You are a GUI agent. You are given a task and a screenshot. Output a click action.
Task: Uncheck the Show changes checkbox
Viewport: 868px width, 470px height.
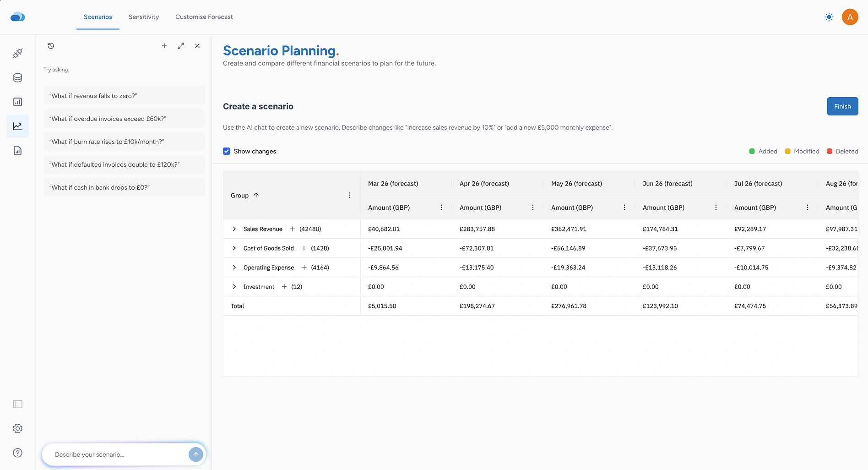pyautogui.click(x=227, y=151)
